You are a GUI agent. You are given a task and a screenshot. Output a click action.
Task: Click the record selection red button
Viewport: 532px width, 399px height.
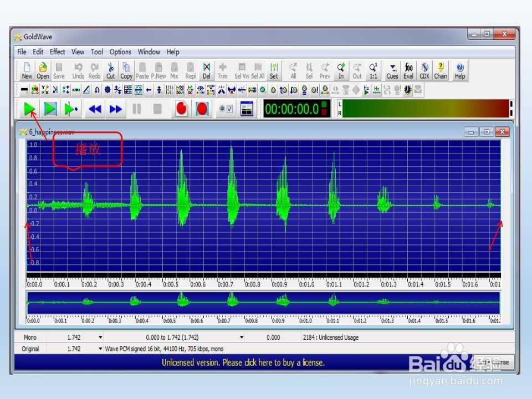tap(202, 109)
